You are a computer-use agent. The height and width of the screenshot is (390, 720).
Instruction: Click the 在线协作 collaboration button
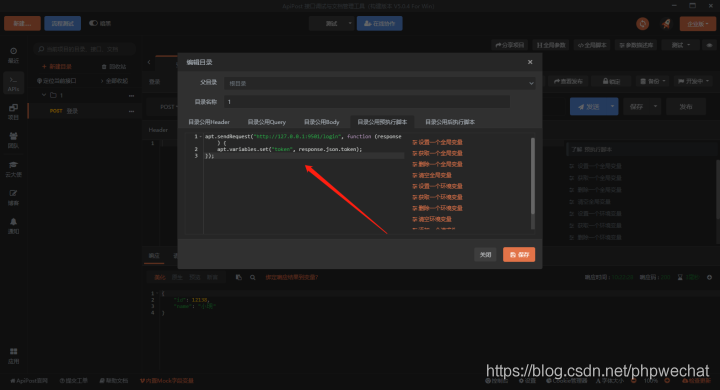coord(380,23)
